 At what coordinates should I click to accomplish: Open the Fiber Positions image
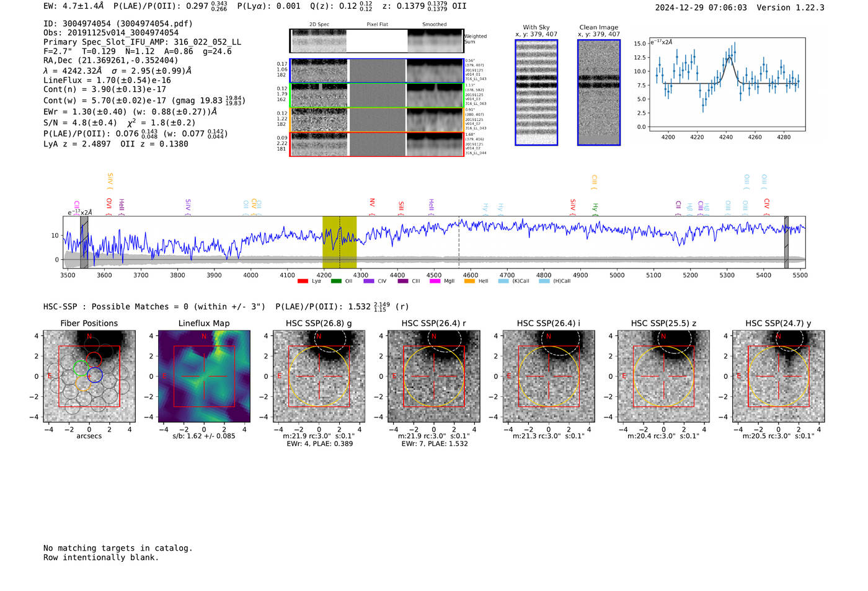pos(89,376)
